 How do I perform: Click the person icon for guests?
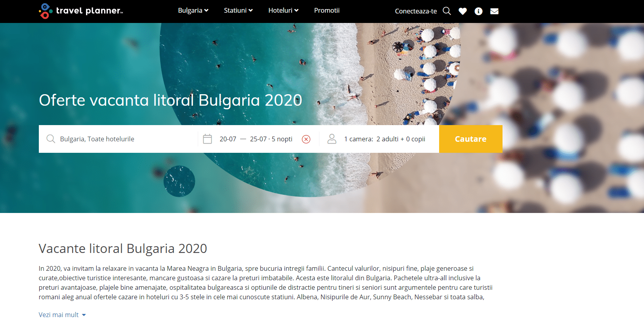(x=332, y=139)
